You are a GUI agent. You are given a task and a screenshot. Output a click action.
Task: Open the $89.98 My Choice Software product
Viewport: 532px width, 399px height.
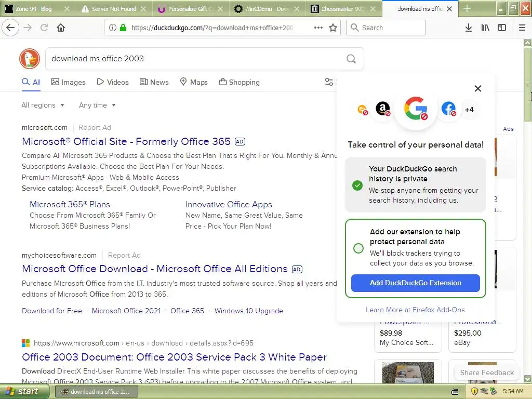coord(408,334)
